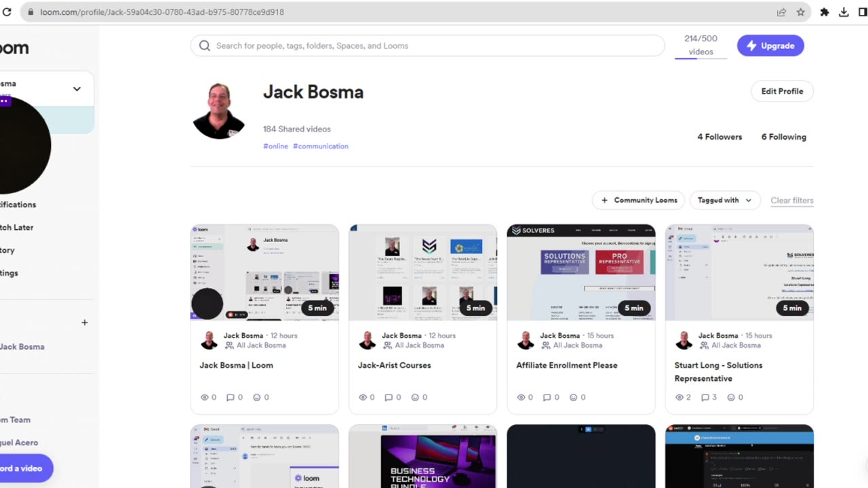
Task: Open the Affiliate Enrollment Please video thumbnail
Action: coord(581,272)
